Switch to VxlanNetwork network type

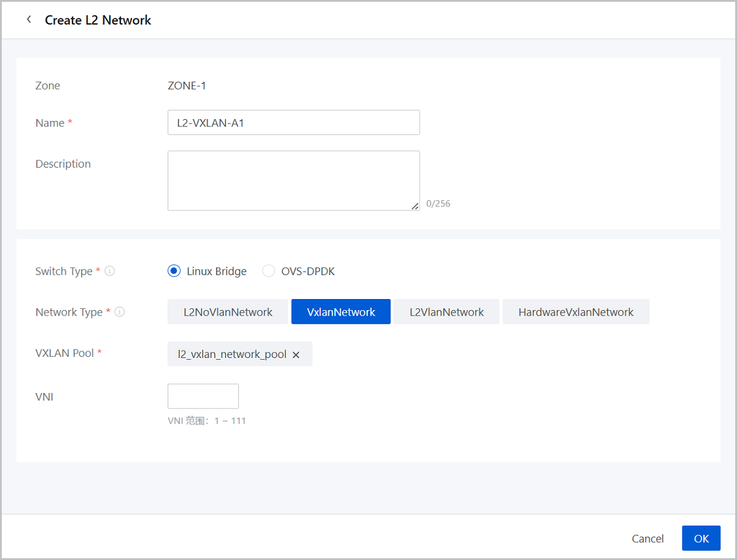pyautogui.click(x=341, y=312)
